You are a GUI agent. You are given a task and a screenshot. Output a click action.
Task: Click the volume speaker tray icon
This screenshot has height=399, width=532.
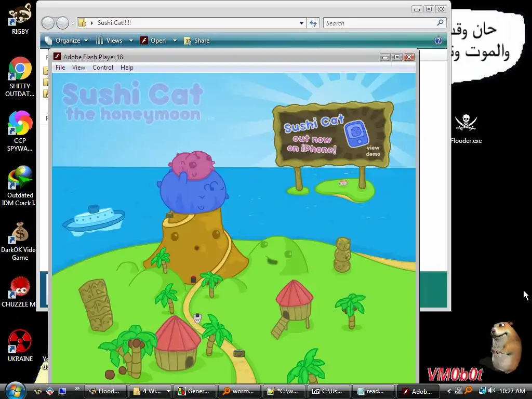click(491, 391)
